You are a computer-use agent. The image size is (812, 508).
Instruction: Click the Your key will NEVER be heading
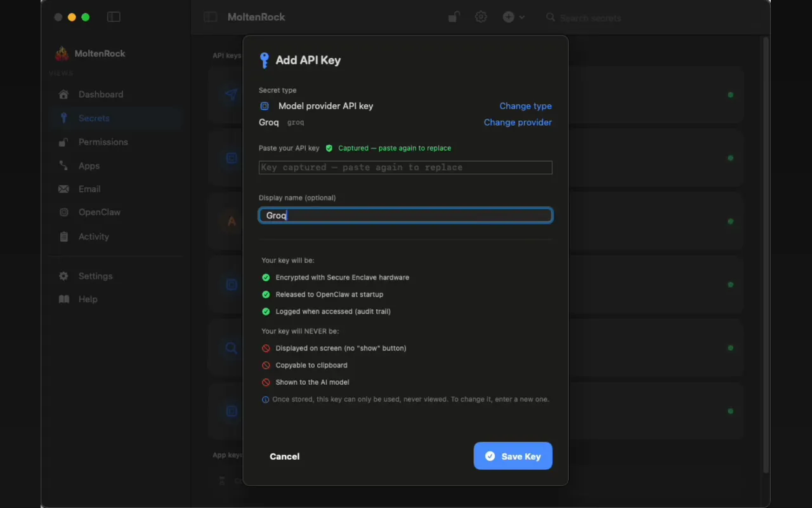[x=300, y=331]
